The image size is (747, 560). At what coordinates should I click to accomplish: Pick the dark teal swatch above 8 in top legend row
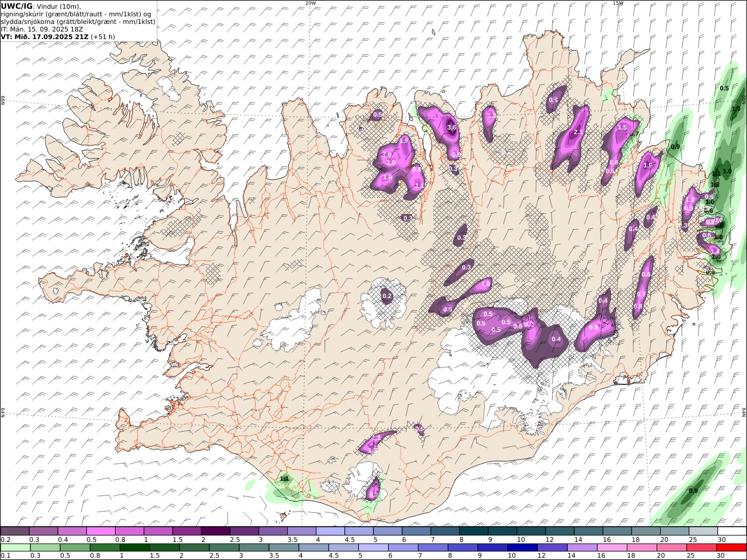coord(473,531)
